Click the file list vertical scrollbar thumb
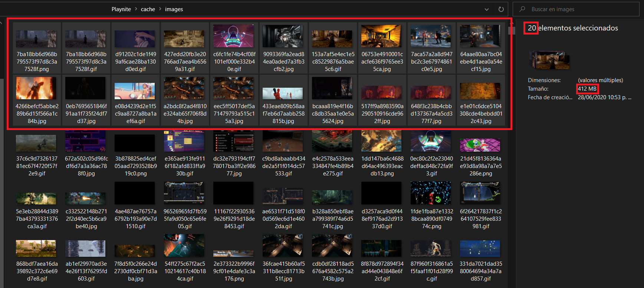Viewport: 644px width, 288px height. [x=512, y=30]
